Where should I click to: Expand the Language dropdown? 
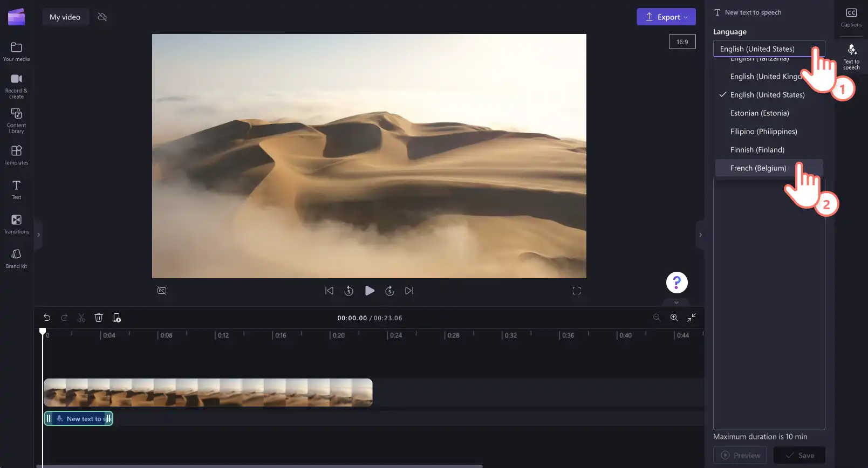pos(769,49)
